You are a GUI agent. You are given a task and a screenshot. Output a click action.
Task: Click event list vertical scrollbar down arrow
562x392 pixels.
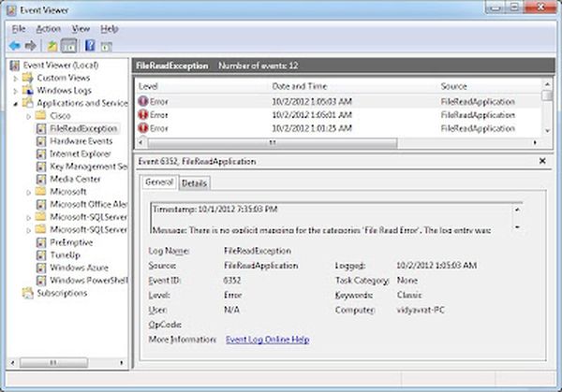(x=547, y=131)
